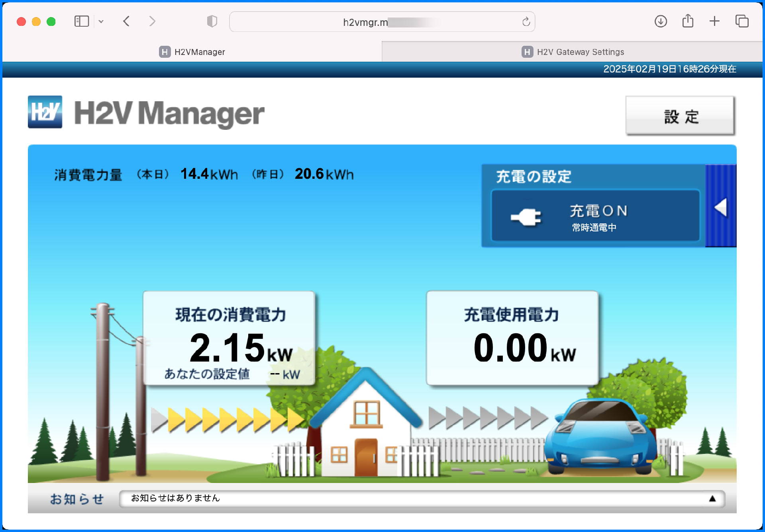This screenshot has height=532, width=765.
Task: Click the 常時通電中 status text
Action: 594,227
